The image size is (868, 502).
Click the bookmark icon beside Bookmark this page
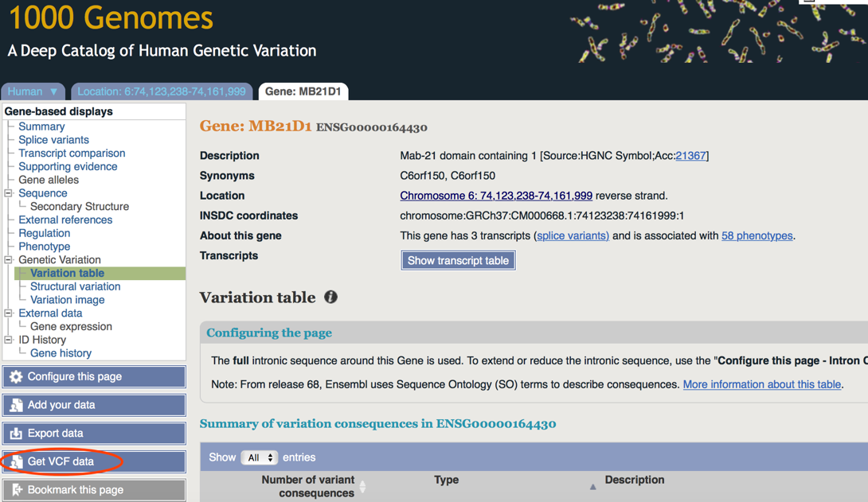[x=18, y=490]
